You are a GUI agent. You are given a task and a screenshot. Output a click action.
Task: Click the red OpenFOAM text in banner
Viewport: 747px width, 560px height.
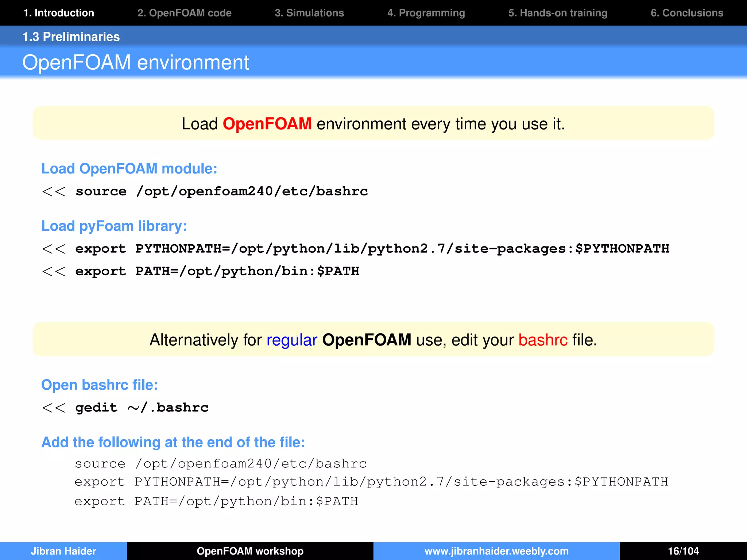tap(267, 124)
